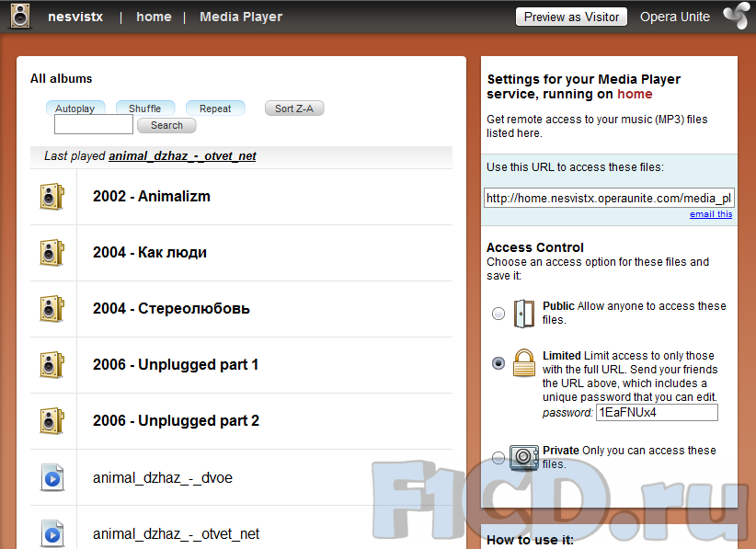756x549 pixels.
Task: Go to home in the header
Action: 154,17
